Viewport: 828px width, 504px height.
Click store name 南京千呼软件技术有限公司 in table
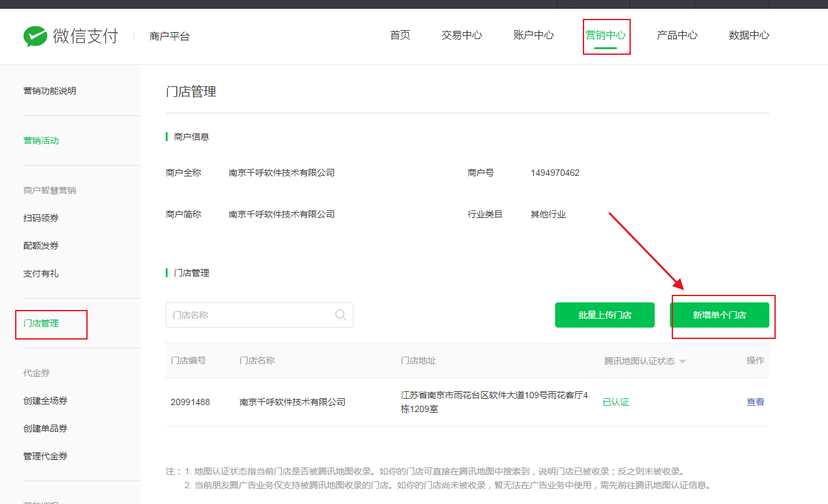click(292, 402)
